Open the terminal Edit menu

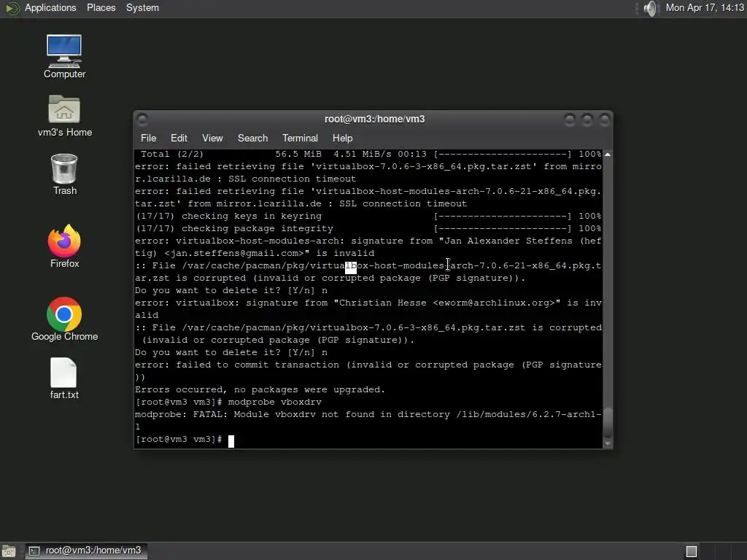point(179,138)
